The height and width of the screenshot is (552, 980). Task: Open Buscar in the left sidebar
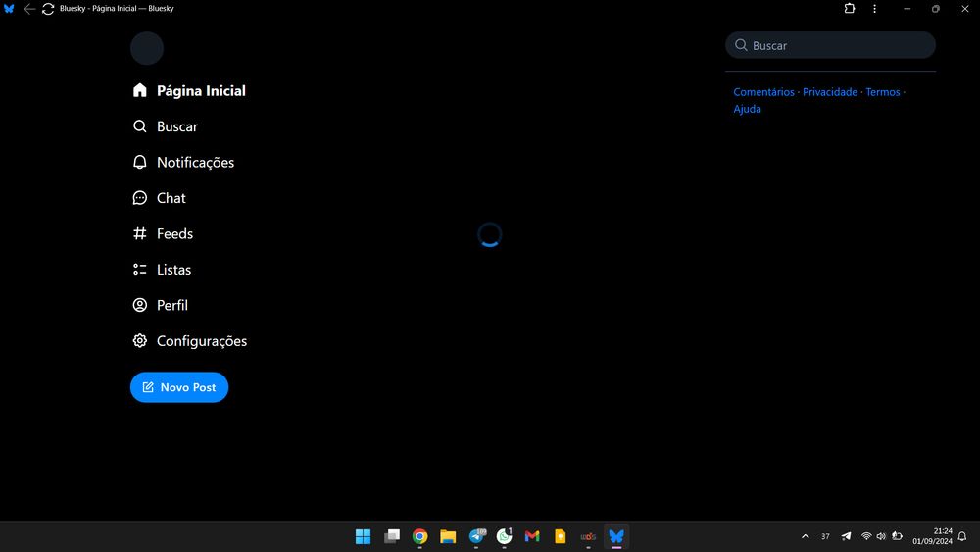(166, 126)
